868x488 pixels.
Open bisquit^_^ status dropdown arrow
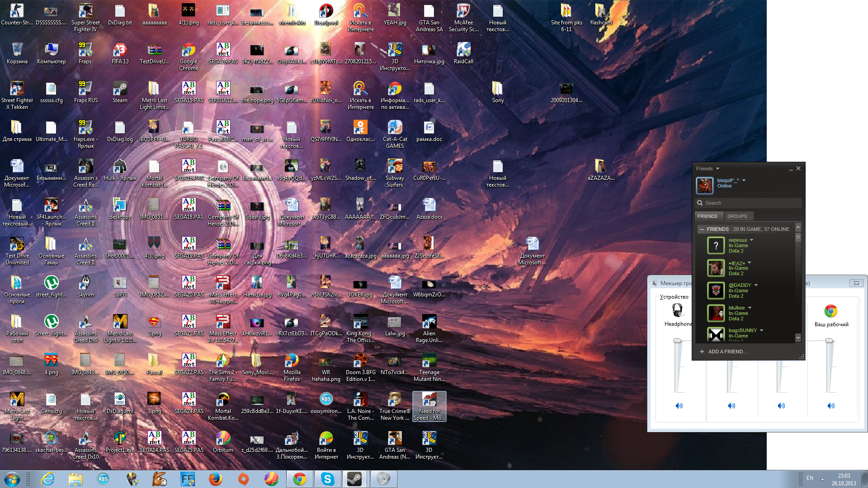pos(744,180)
